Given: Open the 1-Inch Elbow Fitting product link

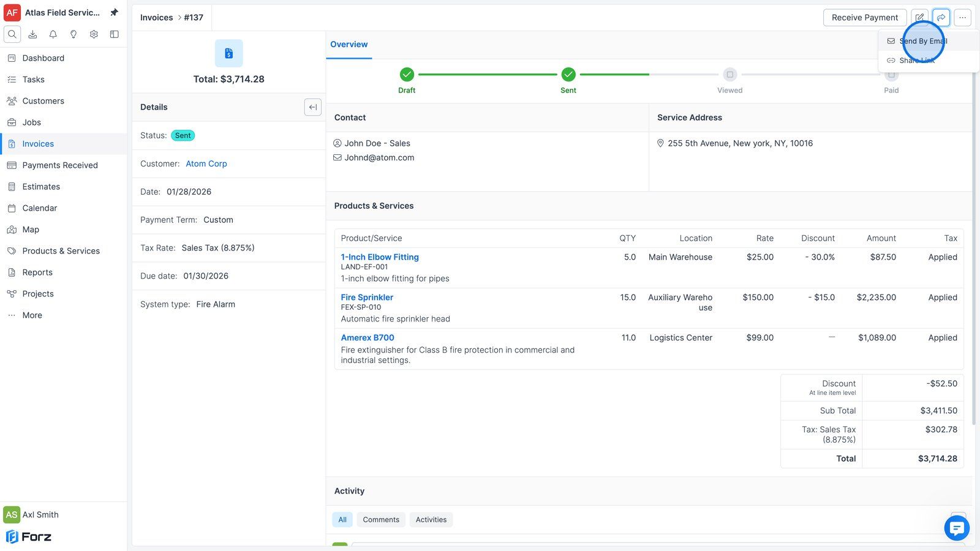Looking at the screenshot, I should coord(380,257).
